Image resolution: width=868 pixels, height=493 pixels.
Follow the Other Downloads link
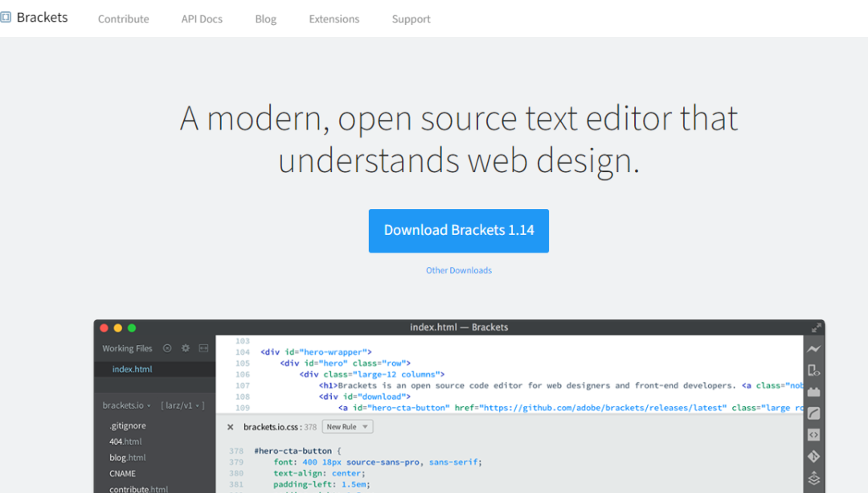458,270
